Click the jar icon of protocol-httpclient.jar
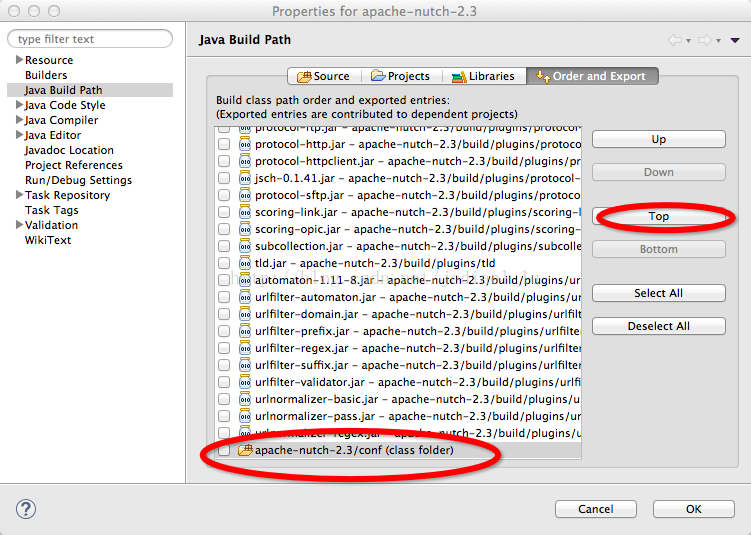The height and width of the screenshot is (535, 751). pyautogui.click(x=245, y=161)
